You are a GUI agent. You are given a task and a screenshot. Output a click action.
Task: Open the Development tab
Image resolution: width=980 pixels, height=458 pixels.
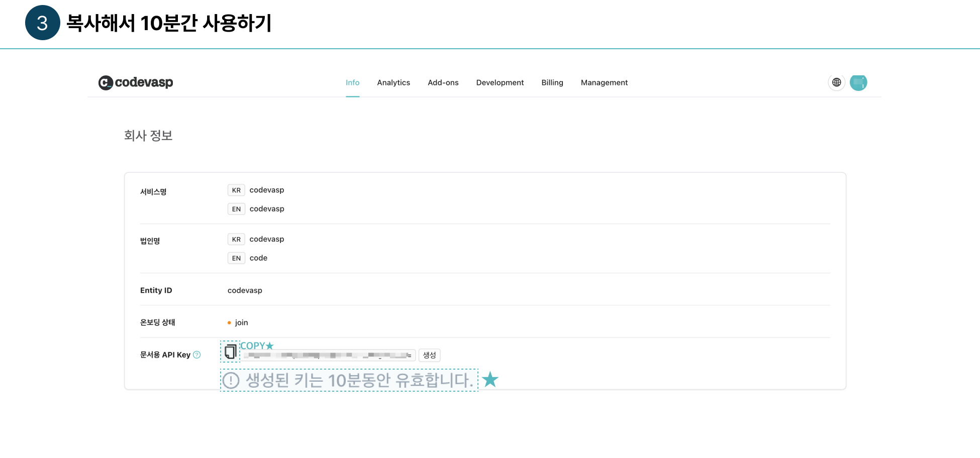click(x=500, y=82)
